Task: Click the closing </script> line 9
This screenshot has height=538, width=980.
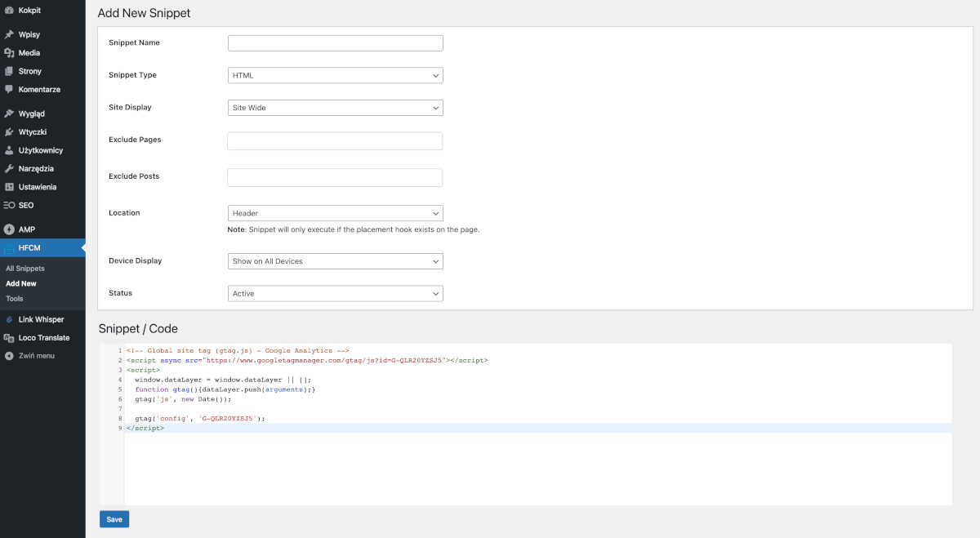Action: pyautogui.click(x=145, y=428)
